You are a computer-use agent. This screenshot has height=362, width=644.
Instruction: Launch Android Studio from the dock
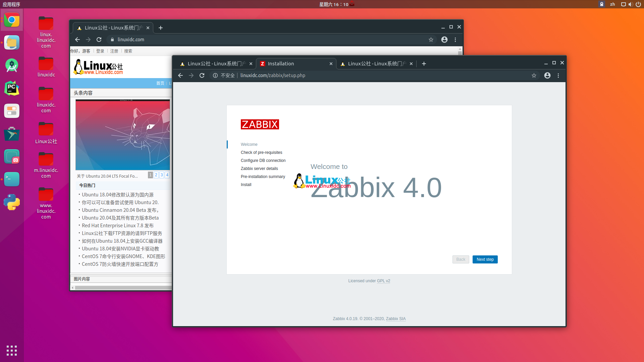(x=12, y=65)
